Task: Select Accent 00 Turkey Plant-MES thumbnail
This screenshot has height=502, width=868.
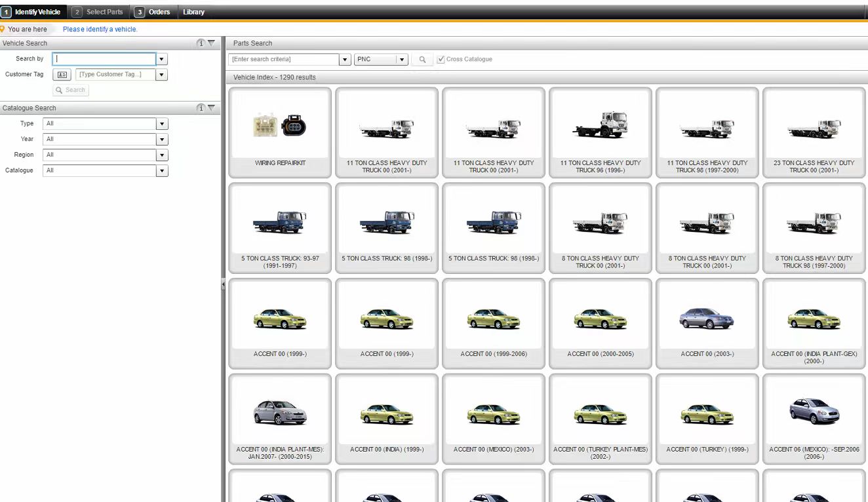Action: (601, 419)
